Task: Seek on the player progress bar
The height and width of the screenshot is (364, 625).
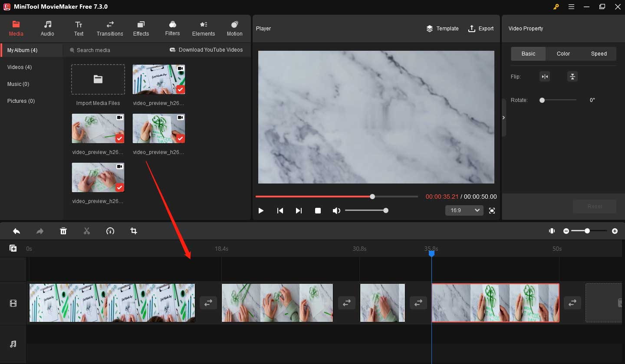Action: tap(336, 197)
